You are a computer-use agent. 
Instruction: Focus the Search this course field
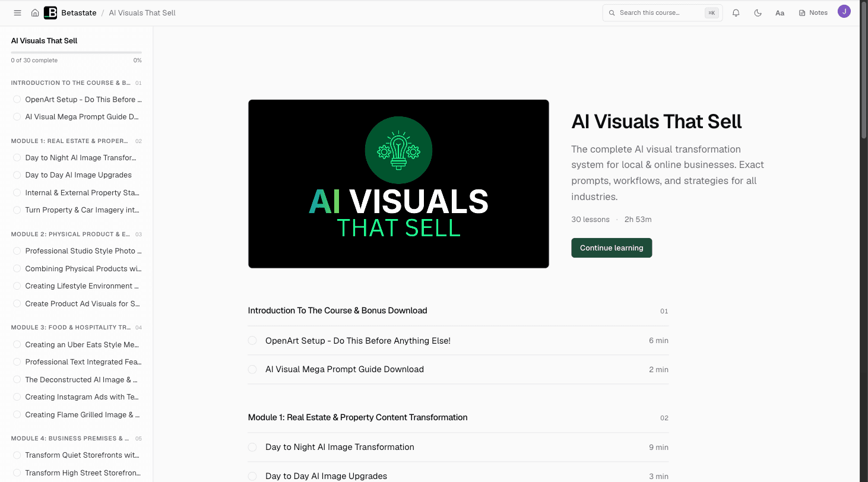663,12
